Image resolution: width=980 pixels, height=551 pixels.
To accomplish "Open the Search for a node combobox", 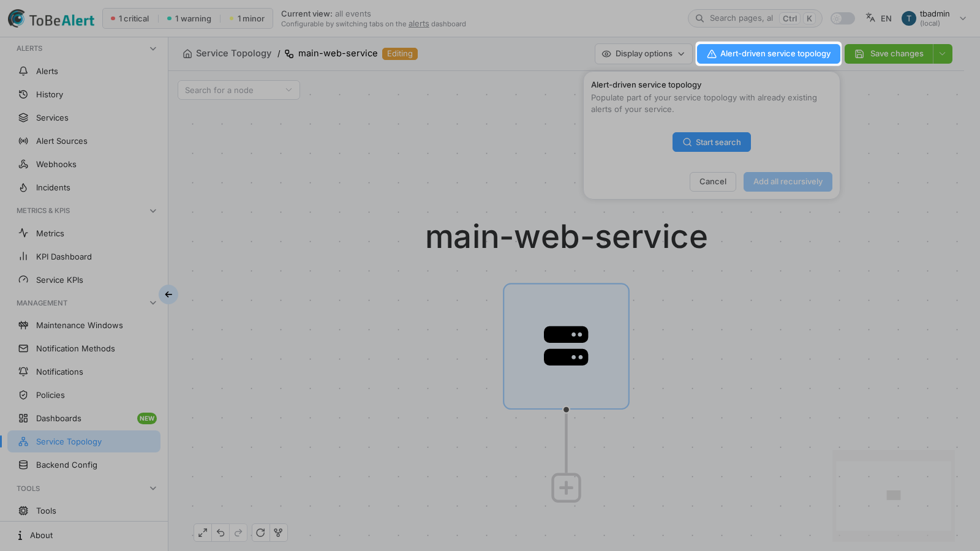I will [x=239, y=90].
